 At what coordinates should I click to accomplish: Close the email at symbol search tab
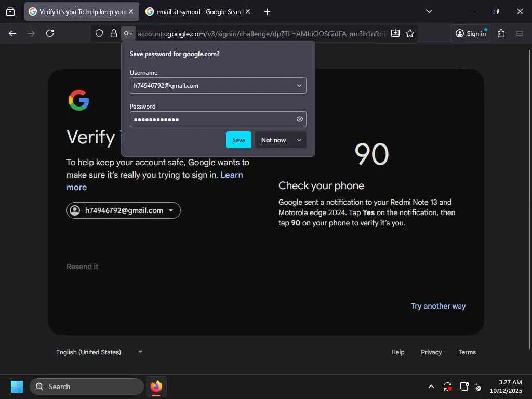(x=248, y=11)
